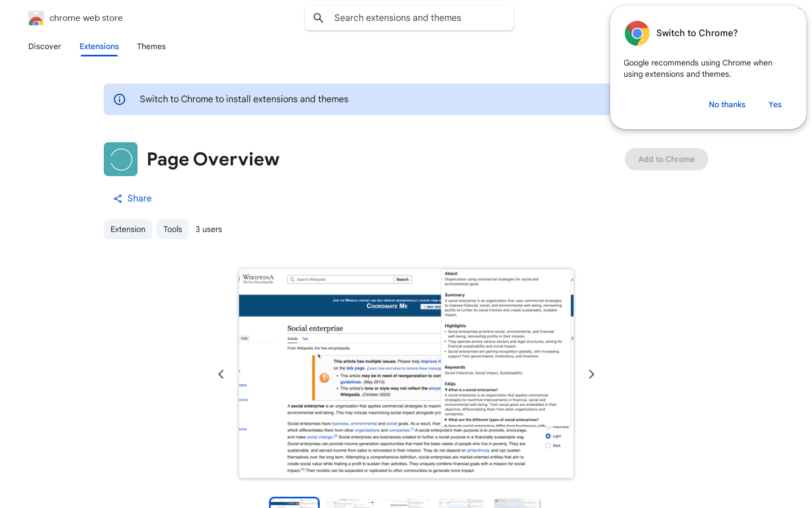This screenshot has height=508, width=812.
Task: Click the share icon beside Share
Action: pos(118,199)
